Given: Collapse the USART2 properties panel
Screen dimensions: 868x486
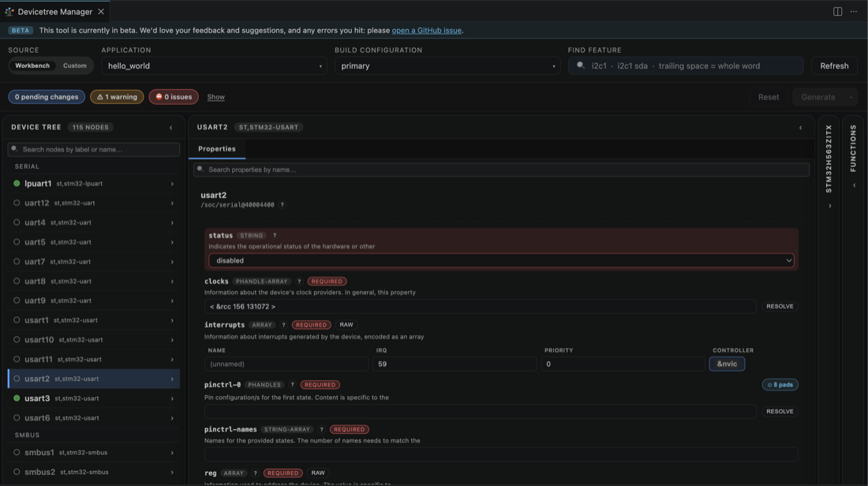Looking at the screenshot, I should point(800,128).
